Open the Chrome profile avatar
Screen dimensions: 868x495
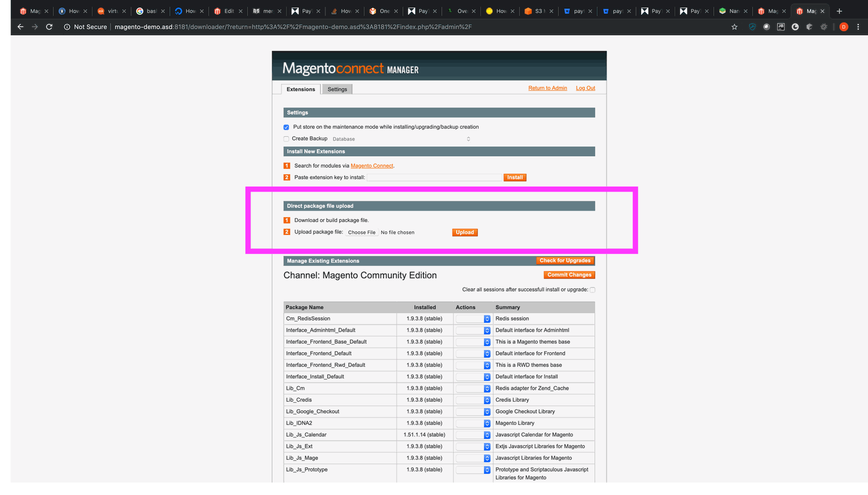click(x=844, y=27)
